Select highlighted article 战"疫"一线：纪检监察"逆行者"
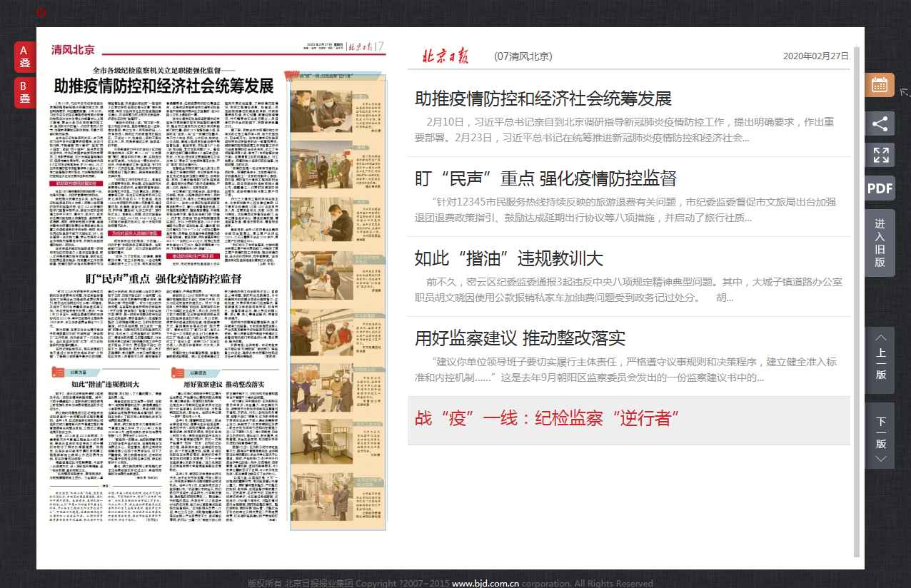The width and height of the screenshot is (911, 588). 547,417
